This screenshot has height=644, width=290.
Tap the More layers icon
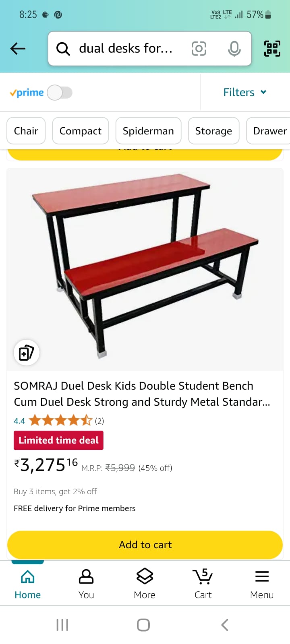click(x=145, y=584)
